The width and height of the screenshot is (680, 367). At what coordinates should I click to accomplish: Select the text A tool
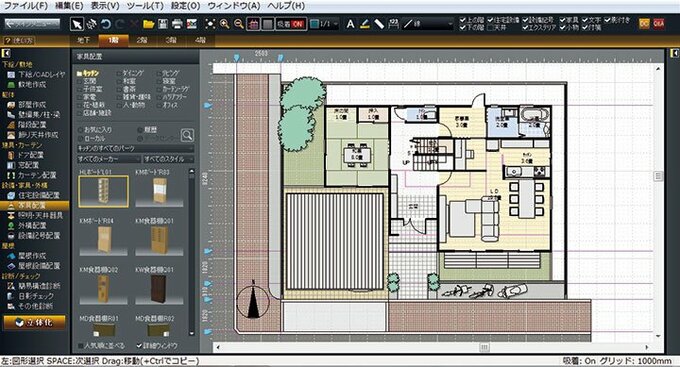tap(350, 24)
